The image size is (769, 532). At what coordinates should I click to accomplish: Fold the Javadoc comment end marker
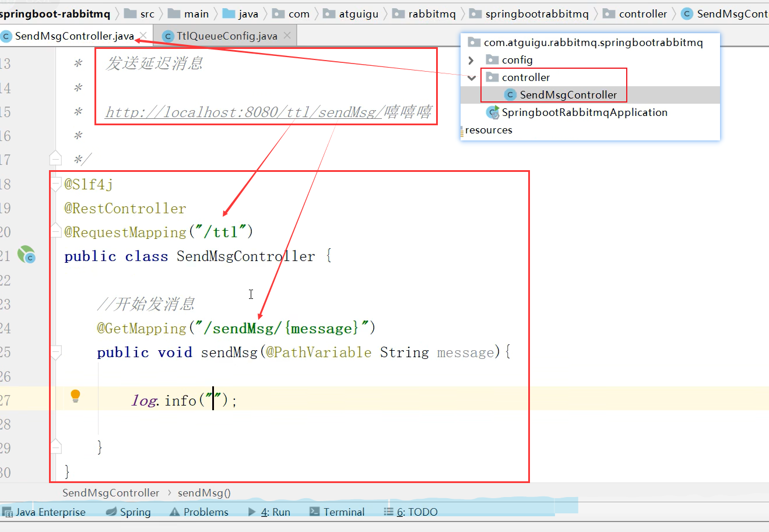point(56,158)
